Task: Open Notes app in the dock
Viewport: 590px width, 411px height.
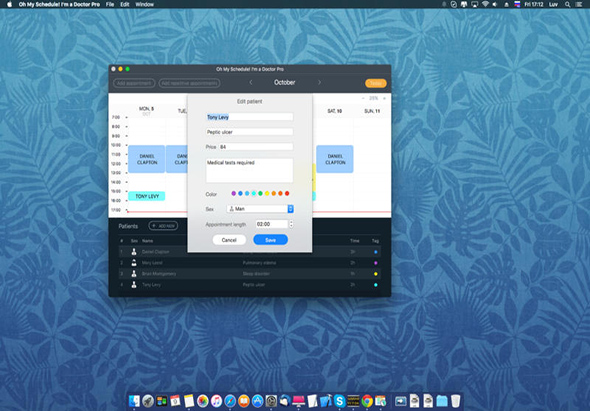Action: [x=189, y=401]
